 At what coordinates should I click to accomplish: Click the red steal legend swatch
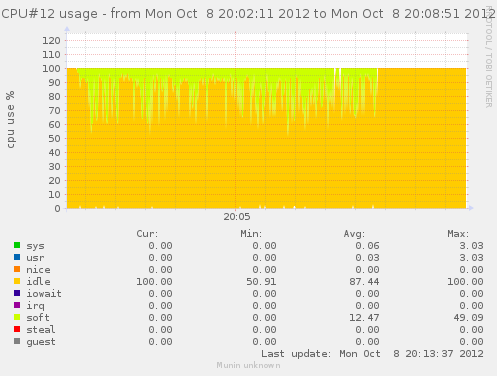[17, 329]
